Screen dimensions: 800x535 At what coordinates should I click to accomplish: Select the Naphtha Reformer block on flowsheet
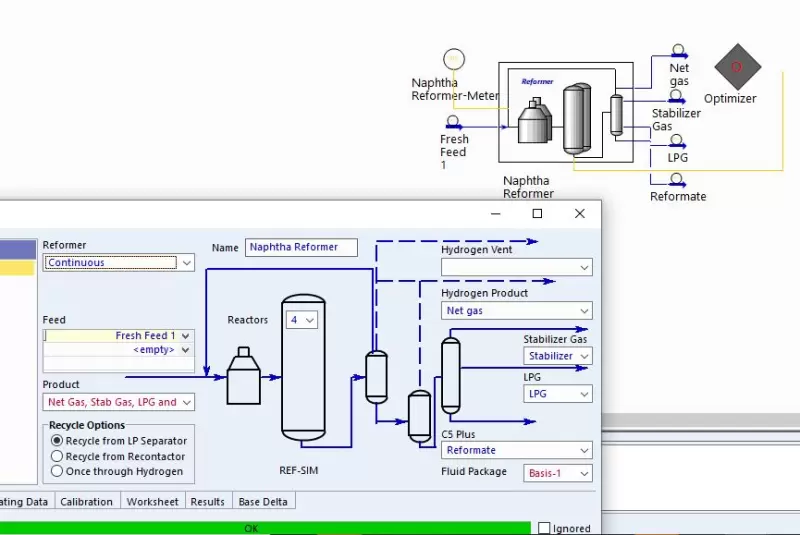pos(565,112)
